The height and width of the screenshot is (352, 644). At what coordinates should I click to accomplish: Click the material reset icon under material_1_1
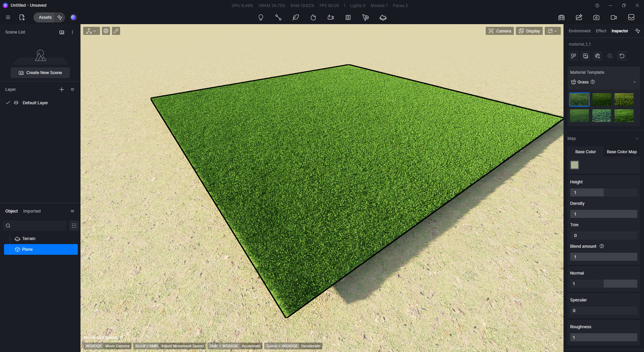pos(622,56)
